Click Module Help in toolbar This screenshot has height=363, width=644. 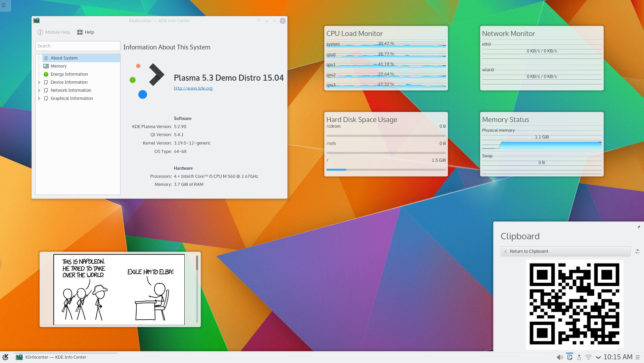54,32
